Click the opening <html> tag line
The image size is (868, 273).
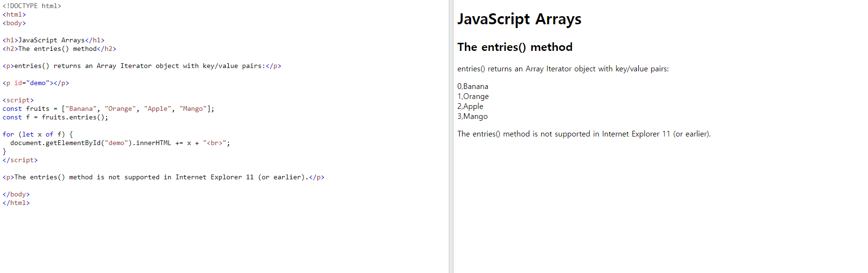[x=14, y=15]
